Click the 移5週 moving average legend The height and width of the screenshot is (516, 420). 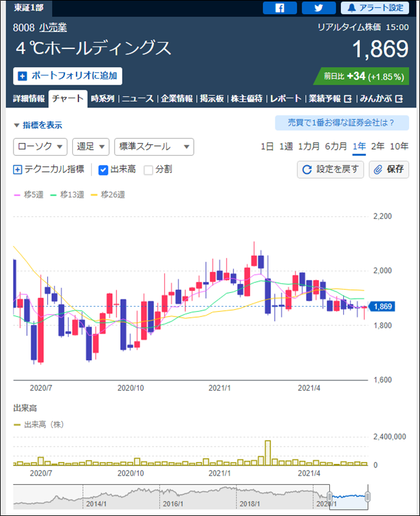pos(29,195)
